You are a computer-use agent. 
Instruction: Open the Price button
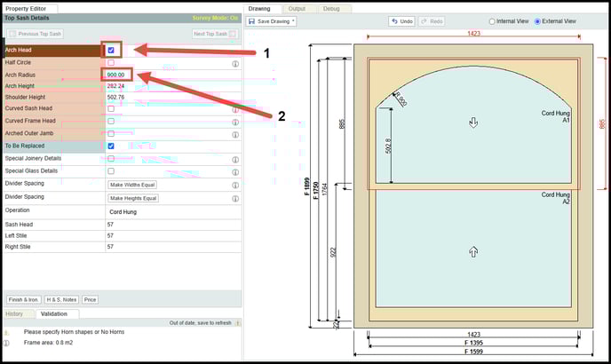[x=90, y=300]
